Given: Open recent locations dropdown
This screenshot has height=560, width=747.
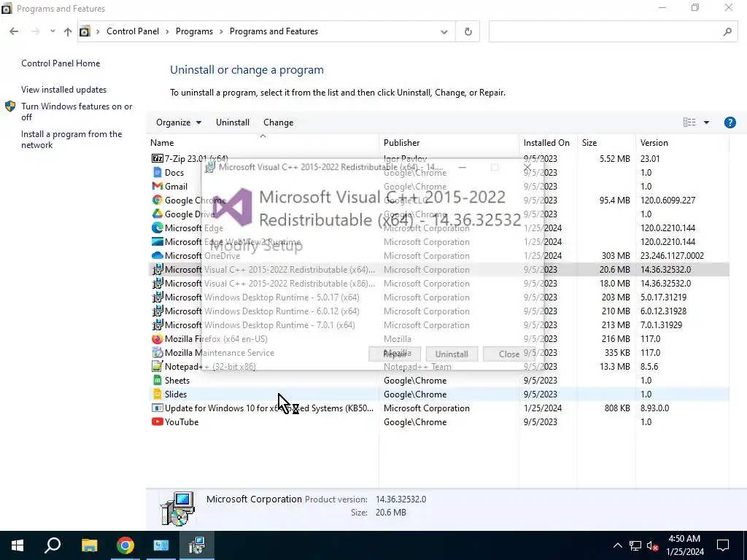Looking at the screenshot, I should tap(53, 31).
